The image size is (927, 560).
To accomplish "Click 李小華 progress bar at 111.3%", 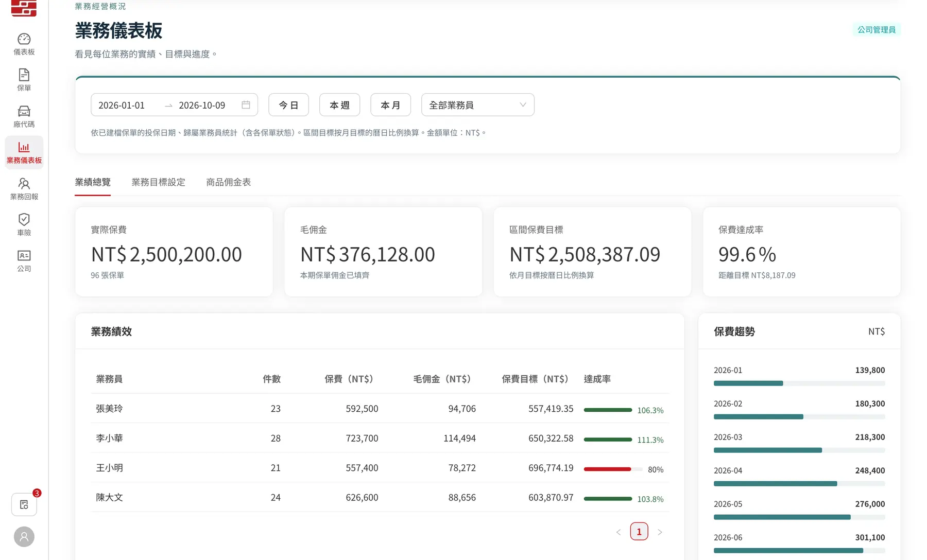I will tap(608, 440).
